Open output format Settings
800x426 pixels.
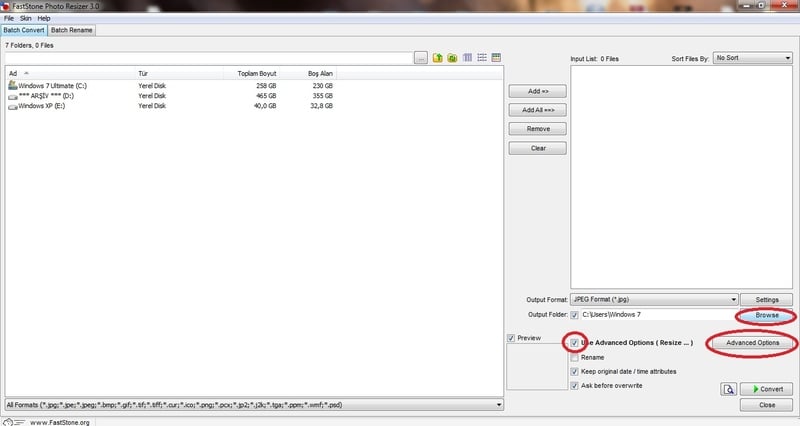[766, 299]
